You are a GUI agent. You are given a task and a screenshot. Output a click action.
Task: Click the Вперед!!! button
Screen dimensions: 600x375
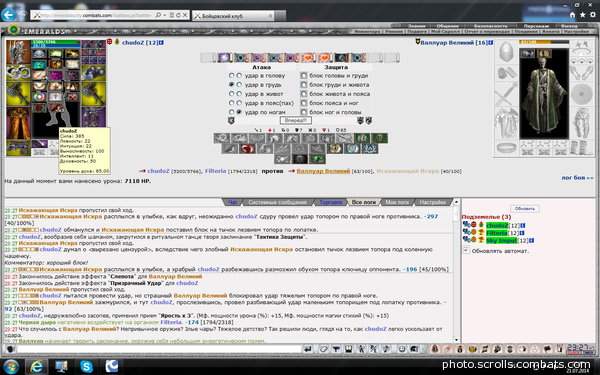click(295, 121)
